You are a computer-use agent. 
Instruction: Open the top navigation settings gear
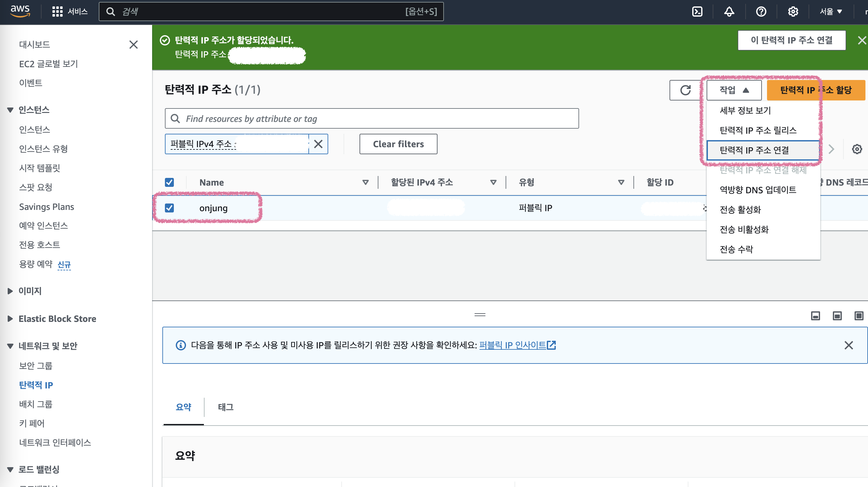click(x=793, y=12)
